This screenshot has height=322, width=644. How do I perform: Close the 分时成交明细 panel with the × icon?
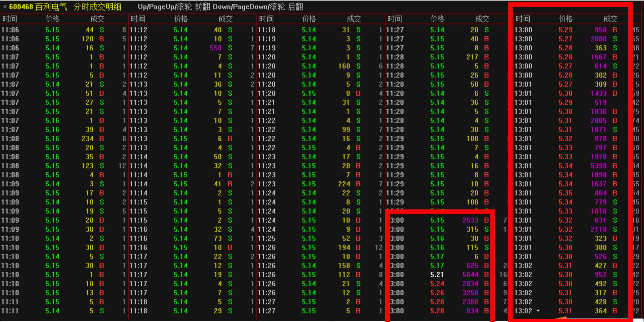coord(5,7)
